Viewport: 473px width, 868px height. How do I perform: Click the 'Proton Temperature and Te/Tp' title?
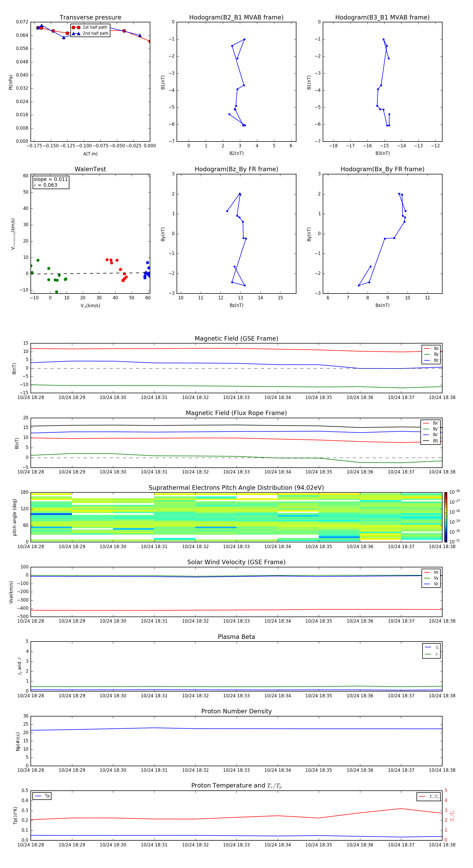236,786
